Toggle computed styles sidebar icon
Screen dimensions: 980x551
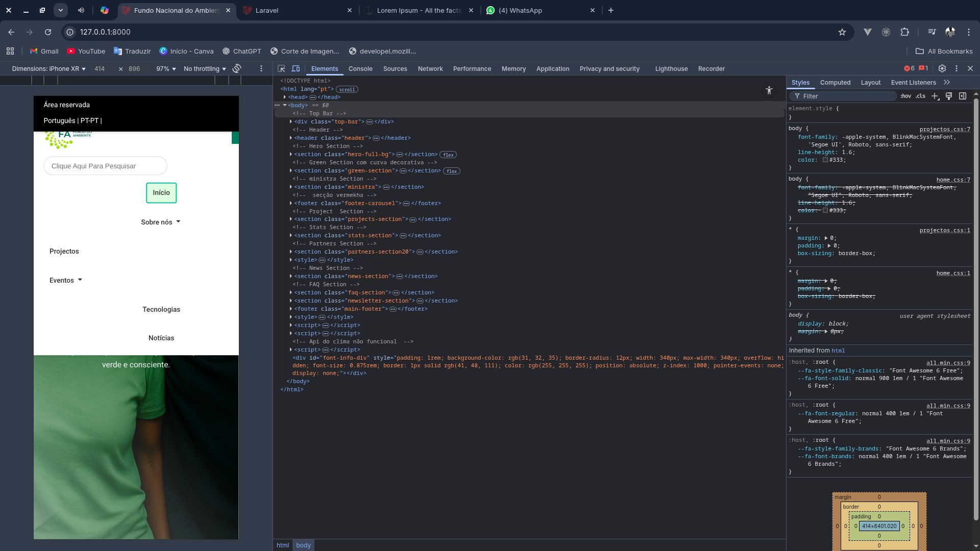tap(963, 96)
